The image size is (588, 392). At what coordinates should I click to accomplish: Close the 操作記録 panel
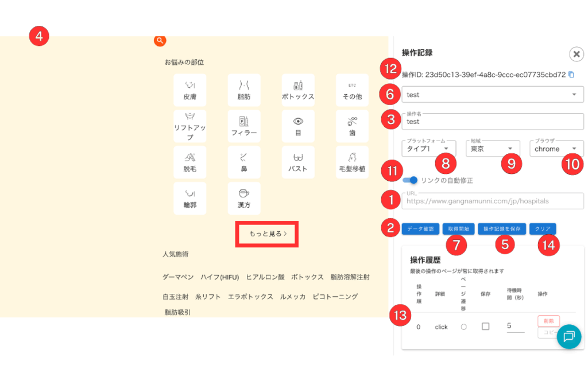click(x=576, y=54)
